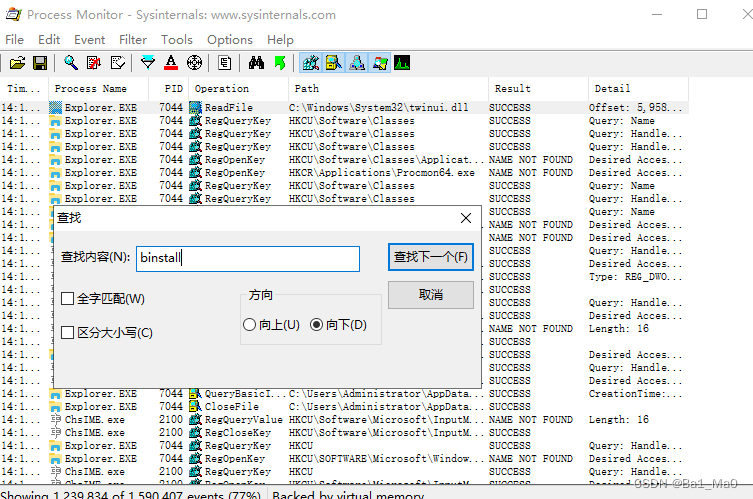Viewport: 753px width, 499px height.
Task: Open a saved log with the Open toolbar icon
Action: [17, 63]
